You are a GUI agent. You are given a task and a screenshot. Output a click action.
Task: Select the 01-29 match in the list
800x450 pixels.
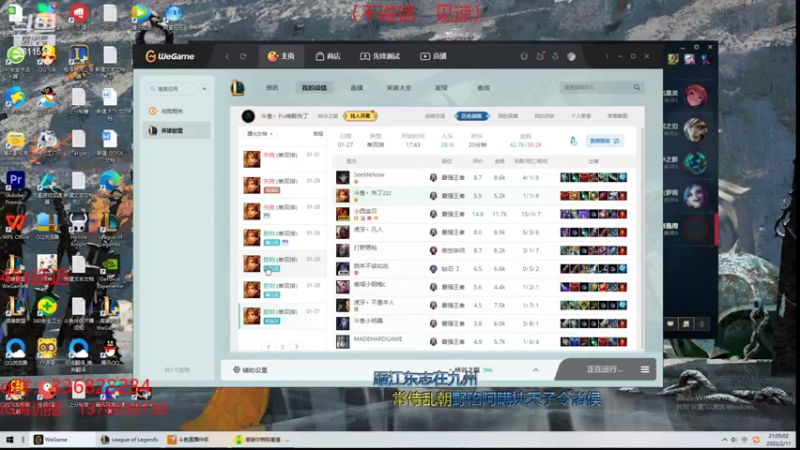(x=283, y=185)
